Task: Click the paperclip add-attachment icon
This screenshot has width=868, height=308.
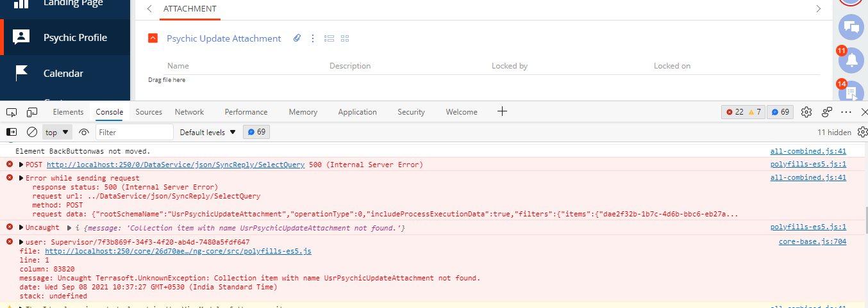Action: [297, 38]
